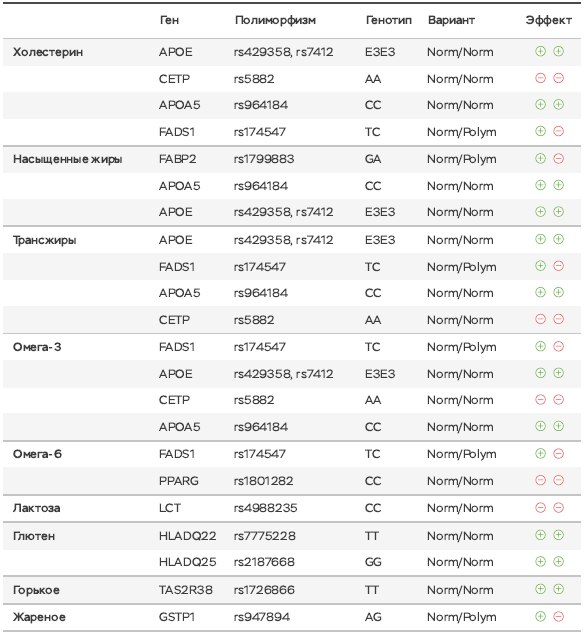Click first red minus icon in PPARG rs1801282 row
This screenshot has height=634, width=585.
click(541, 480)
